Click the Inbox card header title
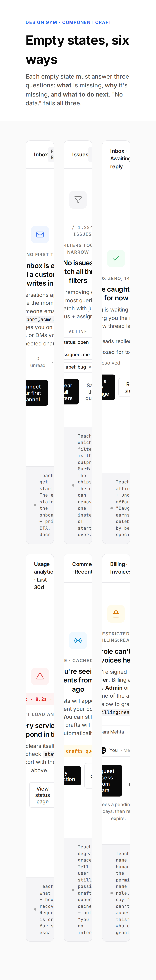This screenshot has height=980, width=156. tap(41, 154)
